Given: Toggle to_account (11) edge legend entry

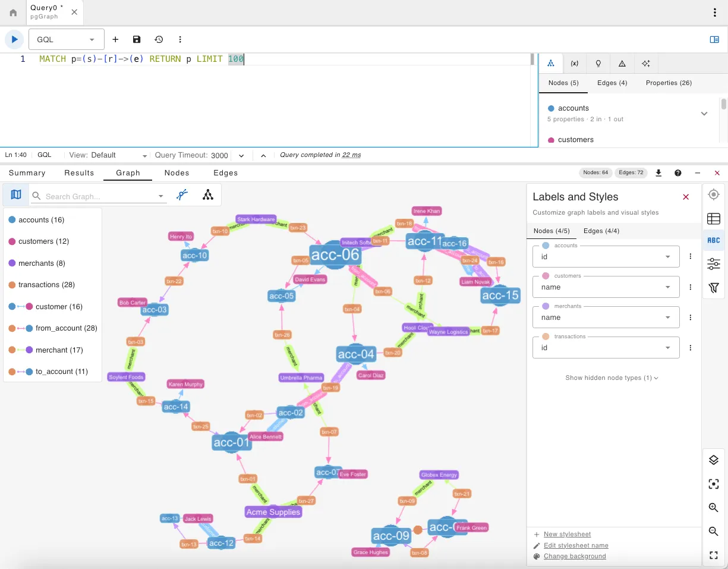Looking at the screenshot, I should coord(48,372).
